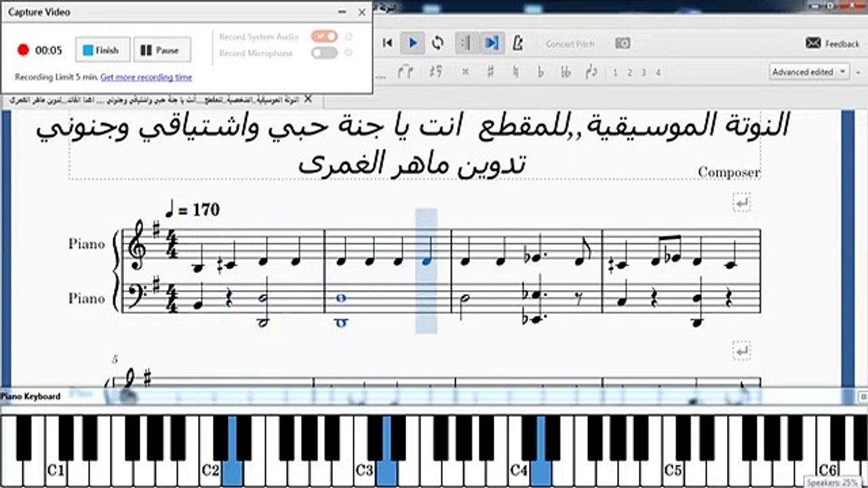Select the bass clef on lower staff
This screenshot has width=868, height=488.
coord(139,296)
